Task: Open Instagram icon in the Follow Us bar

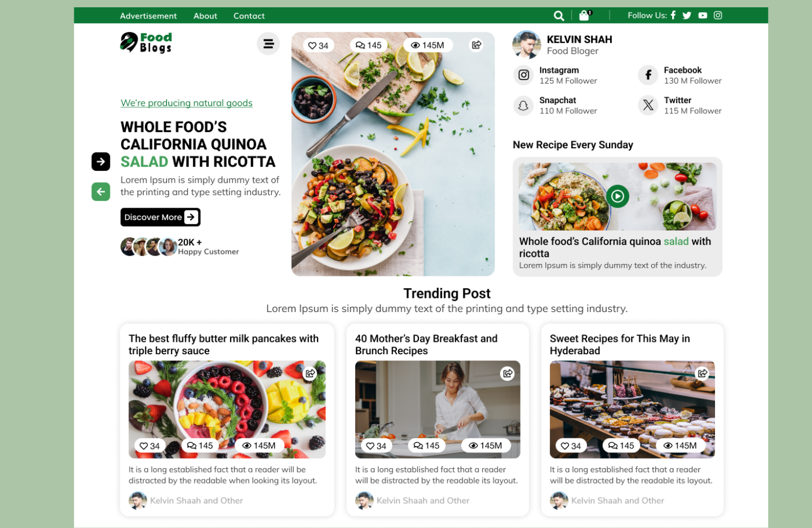Action: pos(718,15)
